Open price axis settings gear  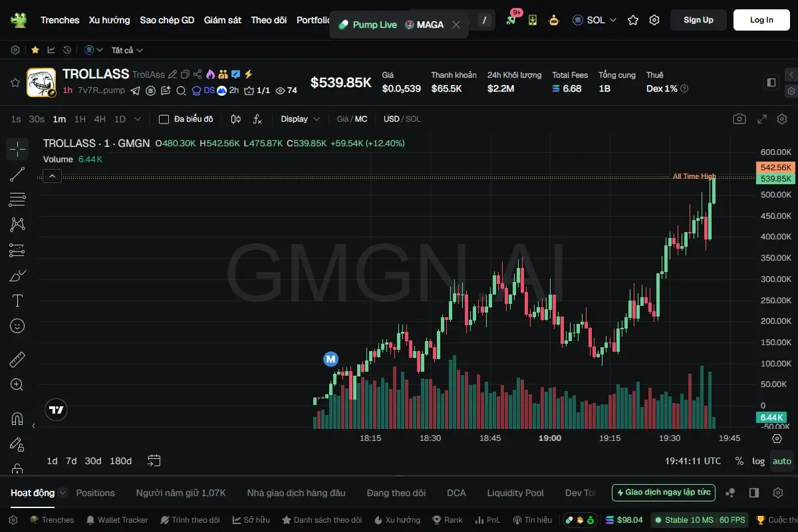(x=777, y=438)
